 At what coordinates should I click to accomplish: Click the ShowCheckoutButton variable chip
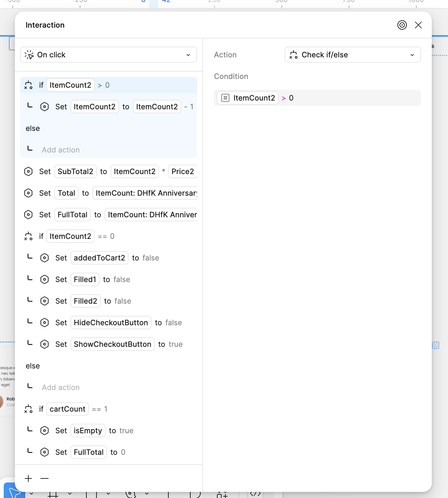tap(112, 344)
